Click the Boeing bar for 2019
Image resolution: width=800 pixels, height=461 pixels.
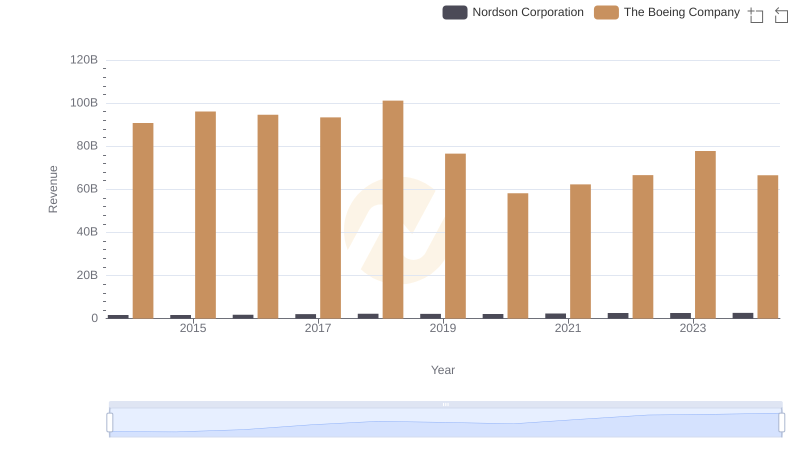[455, 236]
